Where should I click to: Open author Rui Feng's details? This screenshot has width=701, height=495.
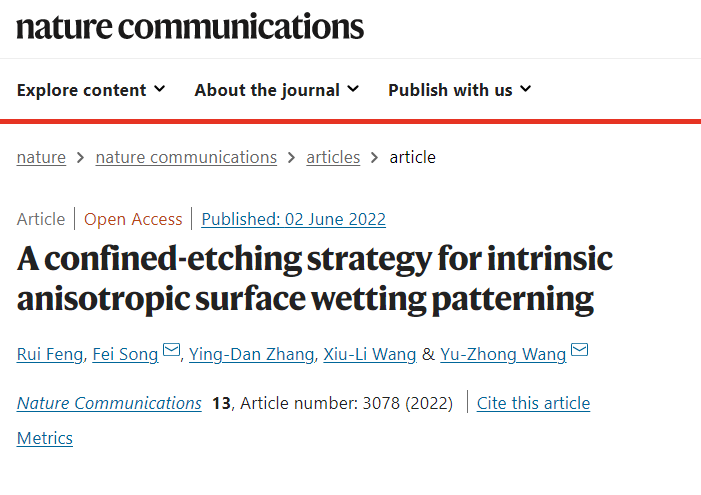tap(49, 354)
